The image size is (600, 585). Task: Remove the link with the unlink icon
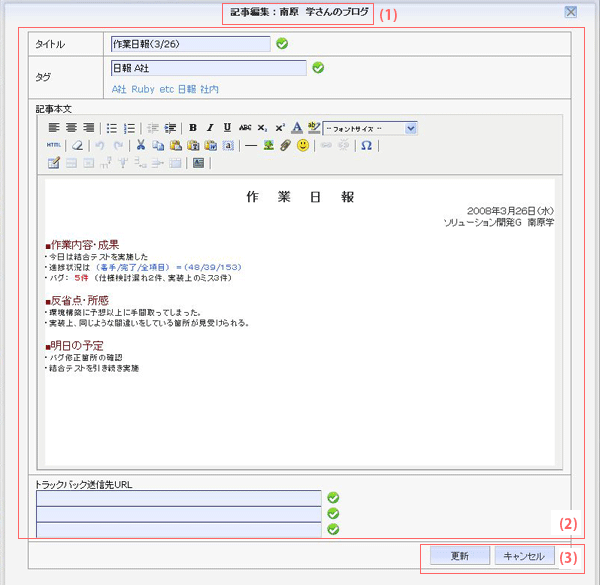[x=344, y=145]
